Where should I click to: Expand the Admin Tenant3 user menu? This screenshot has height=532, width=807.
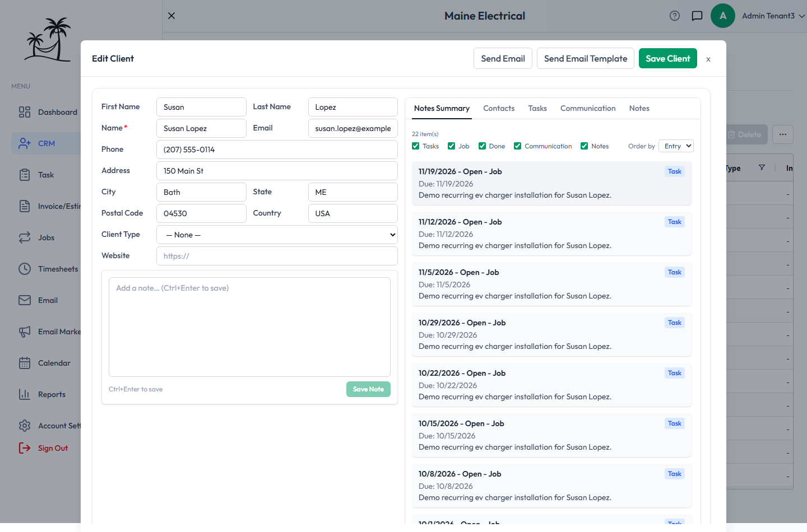(x=773, y=16)
